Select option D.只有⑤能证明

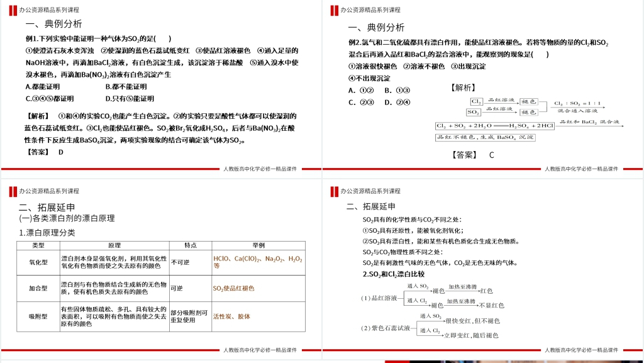click(130, 99)
